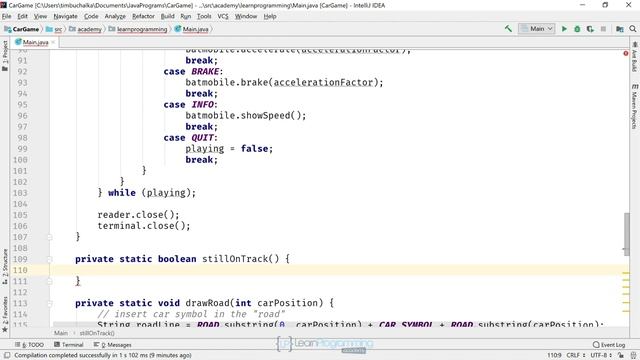Click line number 99 in the gutter
Screen dimensions: 640x360
(x=22, y=149)
